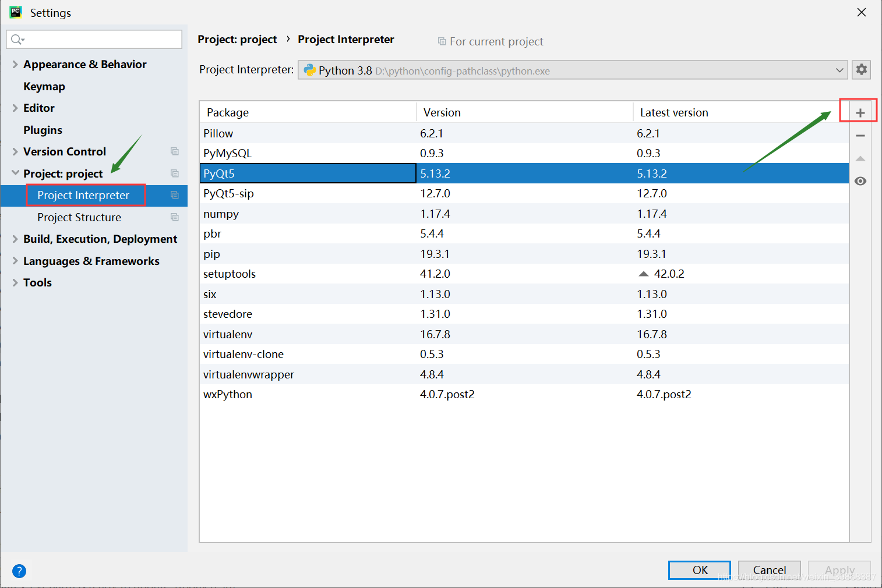The image size is (882, 588).
Task: Toggle the show early releases eye icon
Action: click(860, 181)
